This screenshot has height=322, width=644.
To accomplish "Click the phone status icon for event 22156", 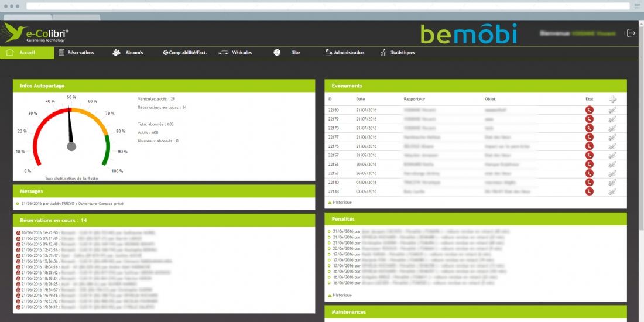I will coord(590,165).
